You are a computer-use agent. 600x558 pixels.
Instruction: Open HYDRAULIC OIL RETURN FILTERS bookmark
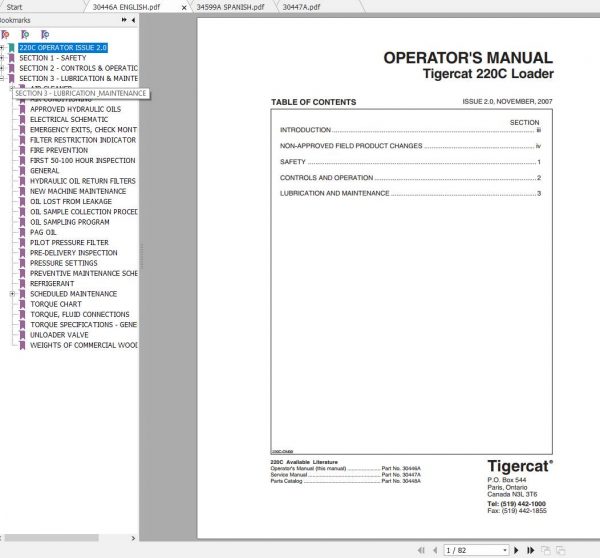pos(83,181)
